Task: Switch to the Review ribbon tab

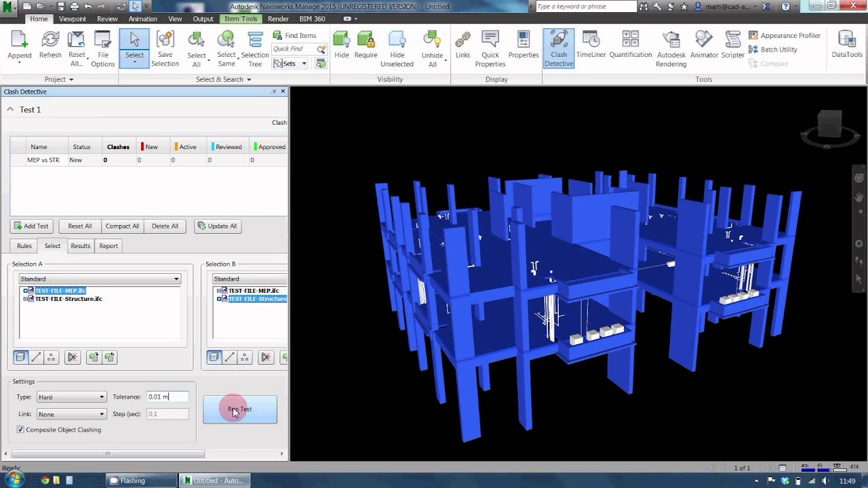Action: (107, 19)
